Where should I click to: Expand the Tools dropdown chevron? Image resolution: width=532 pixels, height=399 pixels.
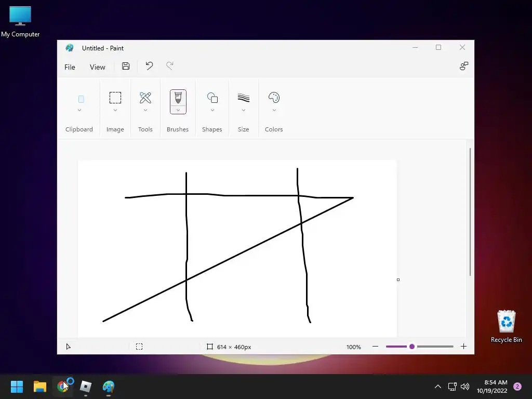(x=145, y=110)
